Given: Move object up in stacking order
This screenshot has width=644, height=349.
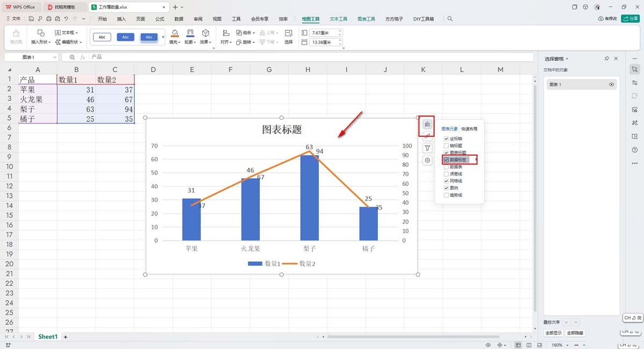Looking at the screenshot, I should (576, 322).
